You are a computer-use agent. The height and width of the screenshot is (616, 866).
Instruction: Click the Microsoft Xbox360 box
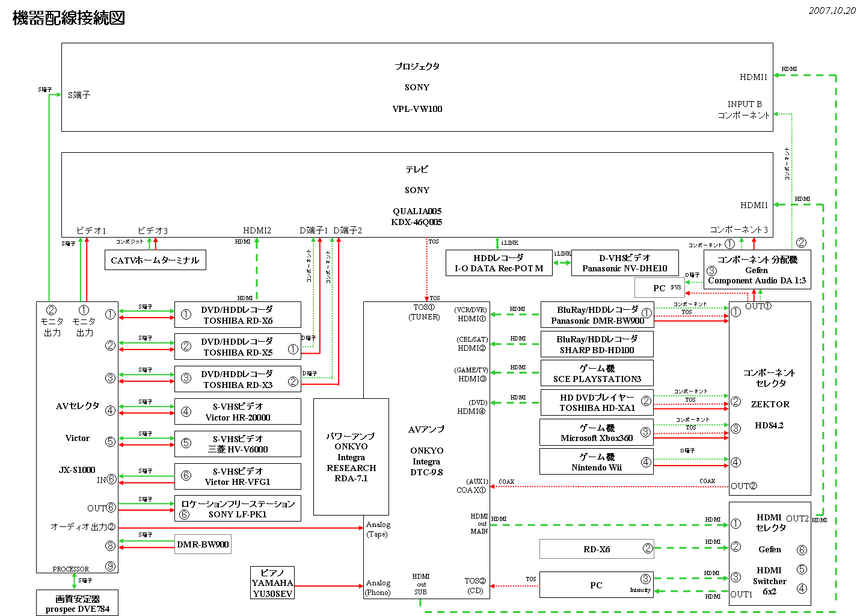click(x=596, y=433)
